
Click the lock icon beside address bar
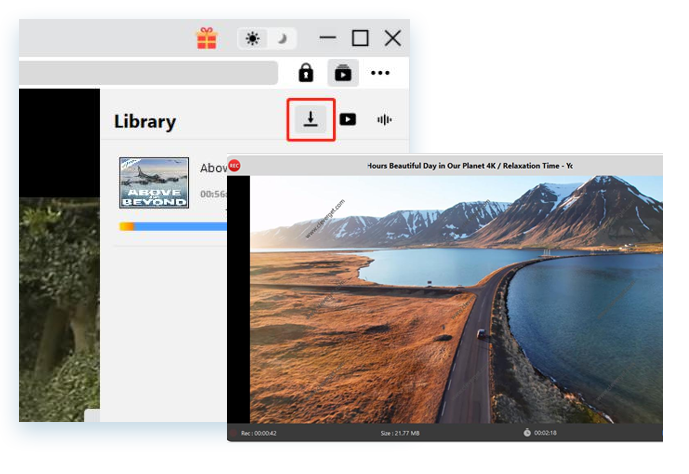pyautogui.click(x=307, y=73)
